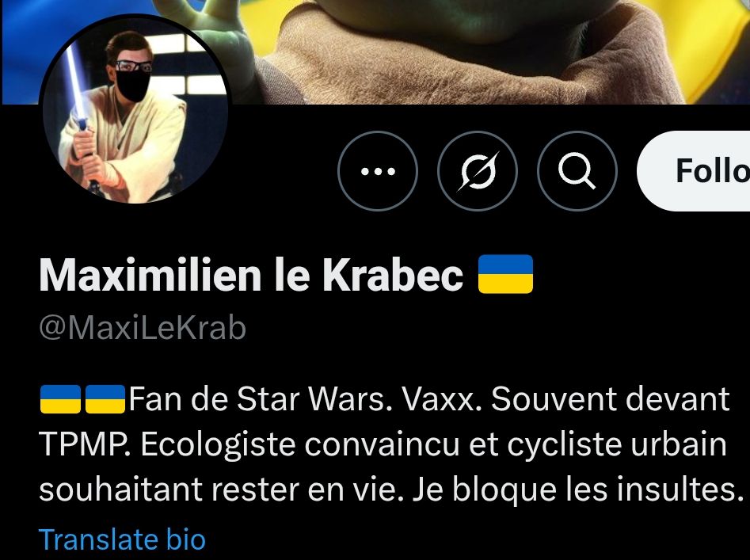The width and height of the screenshot is (750, 560).
Task: Click the "Fan de Star Wars" bio text
Action: click(257, 399)
